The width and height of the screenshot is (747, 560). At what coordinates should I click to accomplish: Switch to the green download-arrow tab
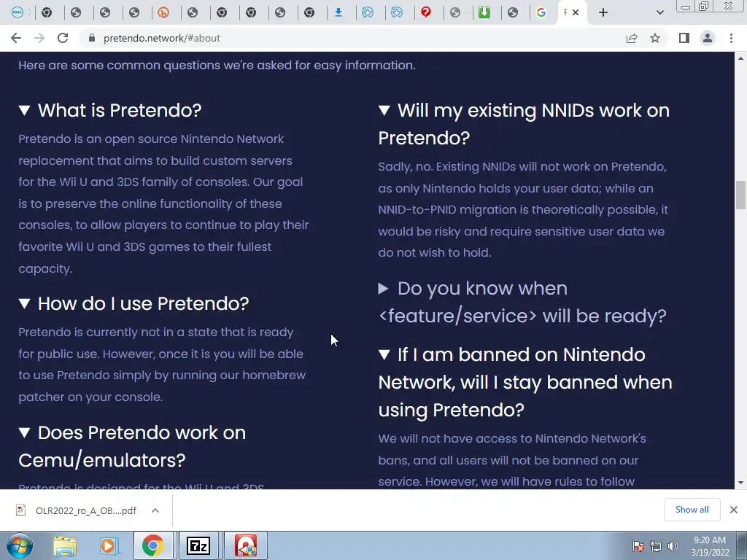tap(484, 12)
